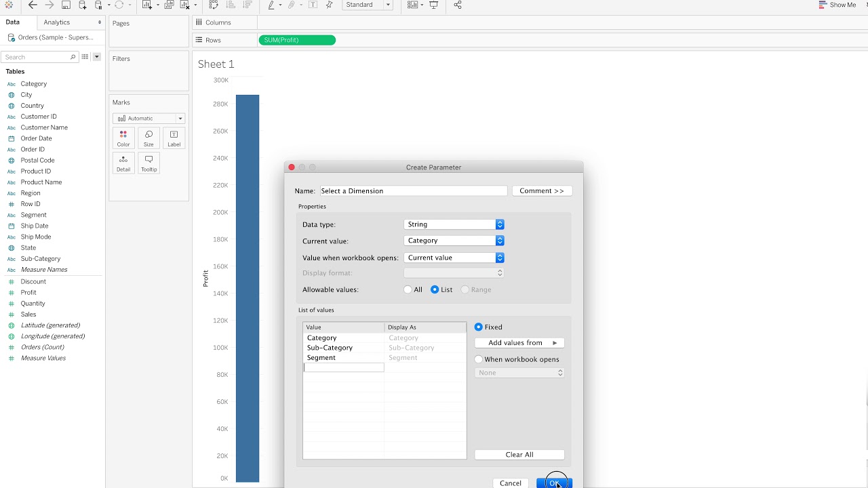Screen dimensions: 868x488
Task: Open the Label marks card
Action: [x=174, y=138]
